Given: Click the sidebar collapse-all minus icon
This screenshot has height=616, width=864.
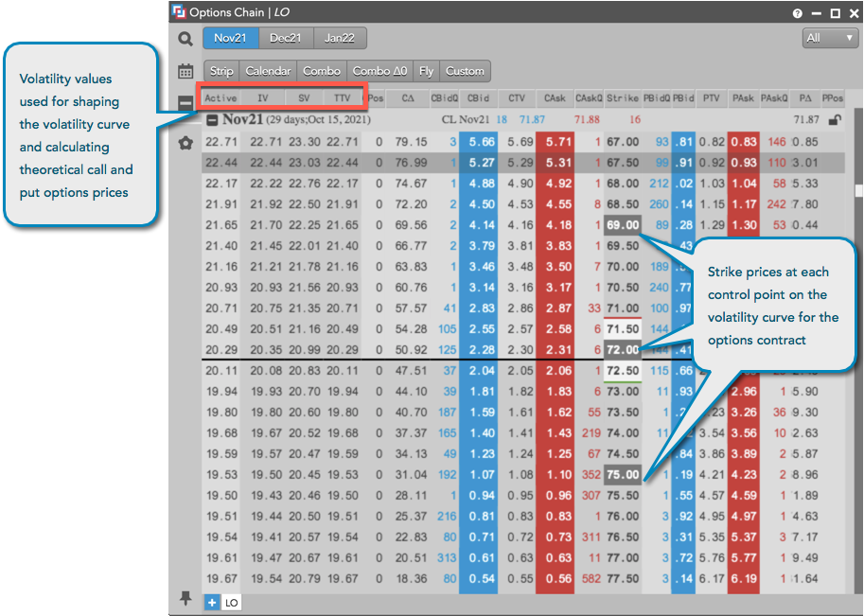Looking at the screenshot, I should click(185, 103).
